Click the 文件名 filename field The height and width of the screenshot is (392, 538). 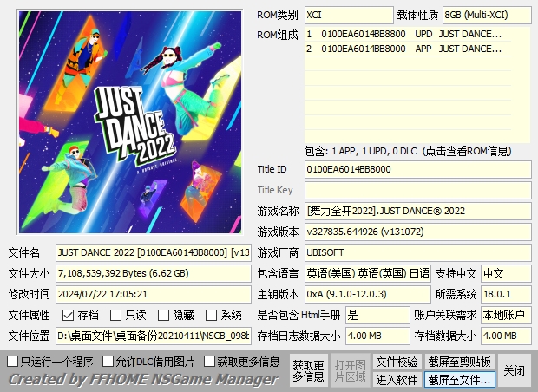pos(154,252)
